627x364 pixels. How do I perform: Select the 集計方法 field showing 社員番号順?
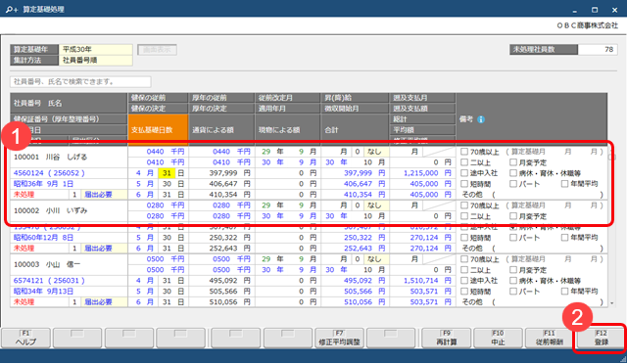pyautogui.click(x=96, y=61)
